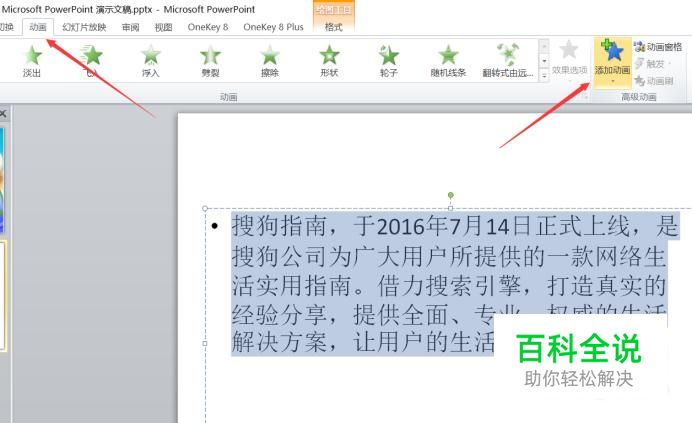
Task: Click the text line starting with 活实用指南
Action: coord(449,286)
